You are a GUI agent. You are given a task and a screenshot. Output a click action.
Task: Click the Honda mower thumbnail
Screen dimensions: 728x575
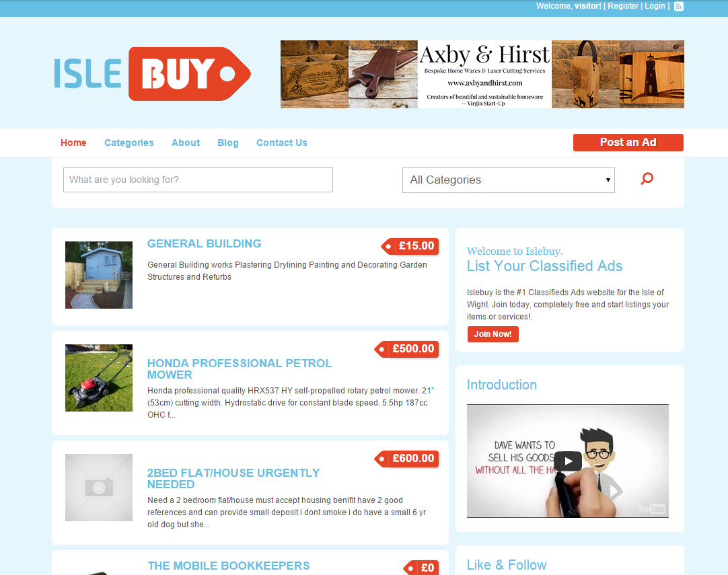pyautogui.click(x=99, y=378)
